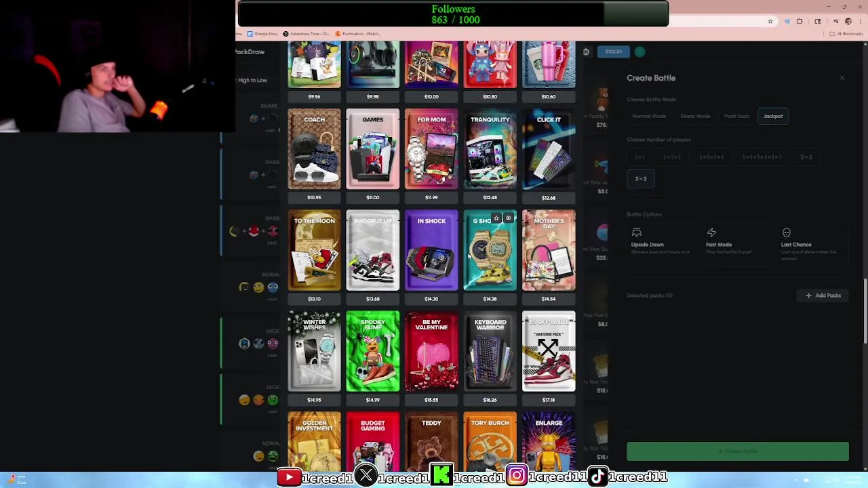
Task: Select Point Rush battle mode
Action: coord(736,116)
